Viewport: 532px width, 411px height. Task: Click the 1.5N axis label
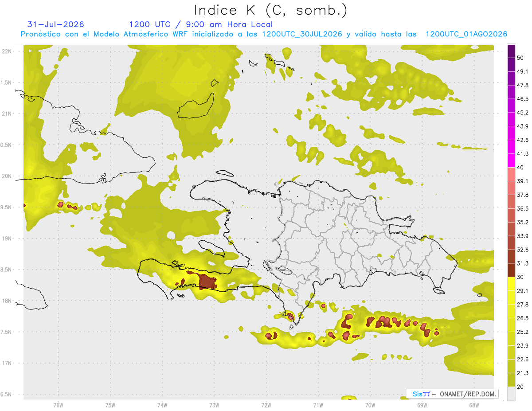[7, 82]
